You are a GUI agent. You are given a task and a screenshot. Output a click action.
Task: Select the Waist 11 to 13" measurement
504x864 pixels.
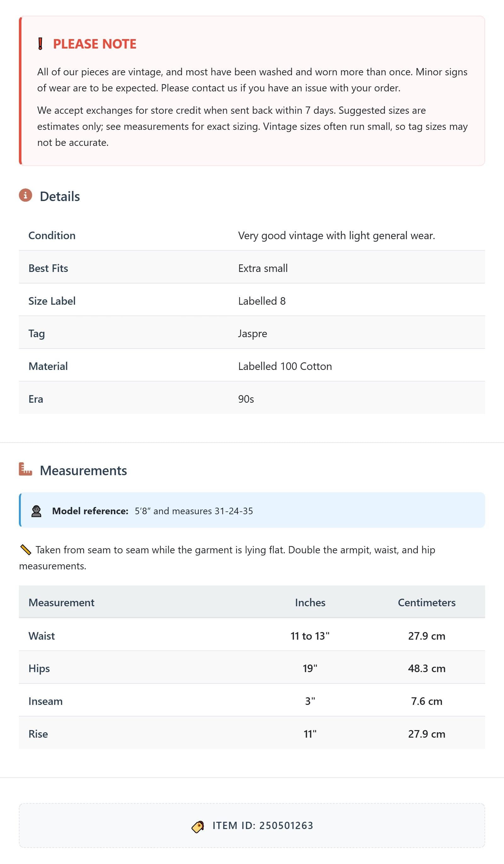(x=310, y=636)
